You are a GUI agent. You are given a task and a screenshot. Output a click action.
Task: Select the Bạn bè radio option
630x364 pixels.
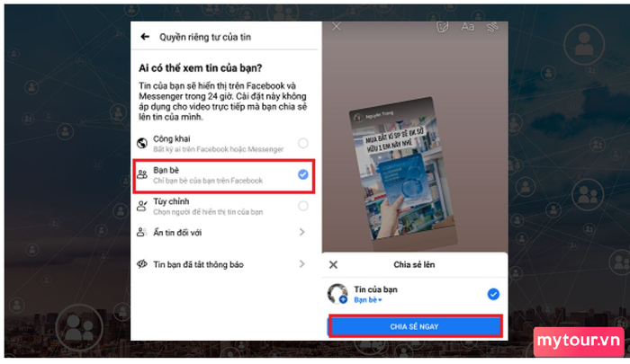(x=303, y=174)
